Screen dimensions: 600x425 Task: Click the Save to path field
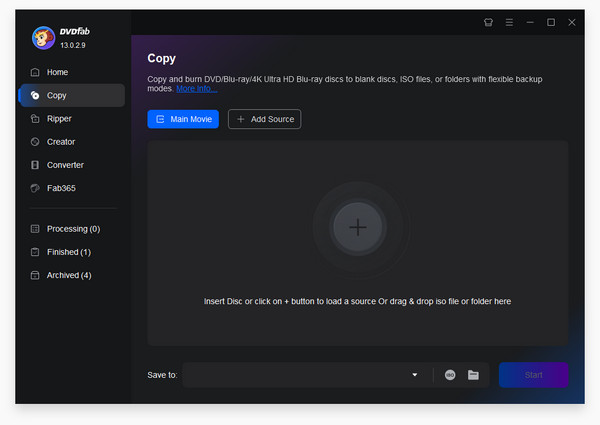click(x=295, y=375)
